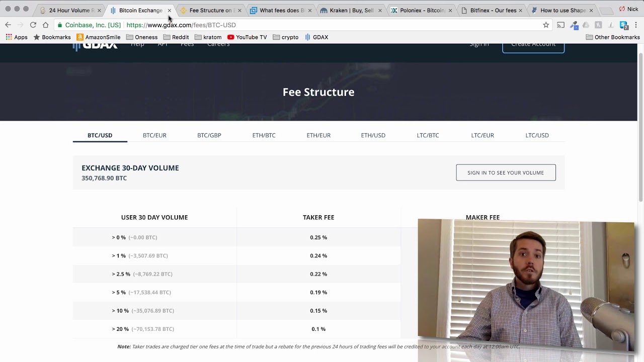This screenshot has height=362, width=644.
Task: Select the LTC/BTC fee tab
Action: (x=428, y=135)
